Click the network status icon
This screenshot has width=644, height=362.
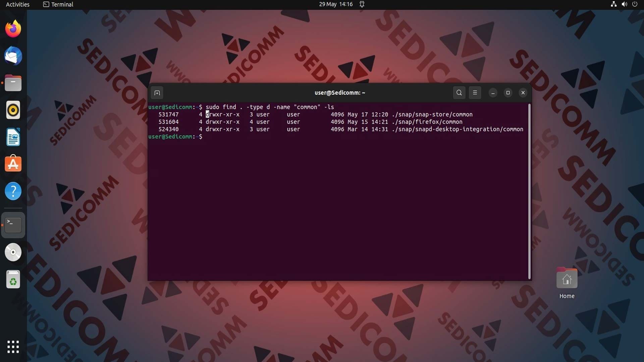[x=613, y=4]
